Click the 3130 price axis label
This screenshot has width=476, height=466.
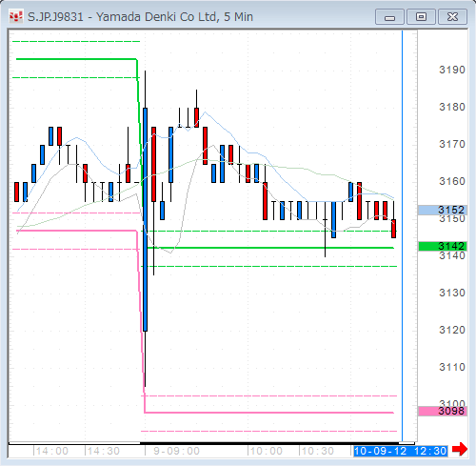(452, 293)
